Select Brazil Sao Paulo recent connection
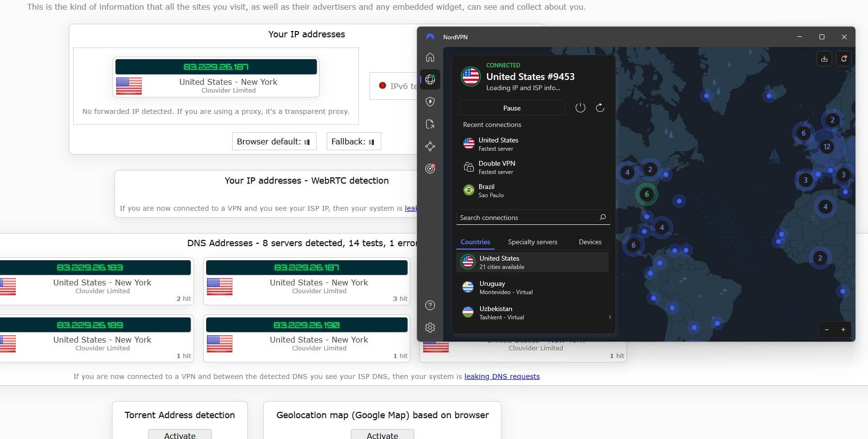The height and width of the screenshot is (439, 868). [532, 190]
